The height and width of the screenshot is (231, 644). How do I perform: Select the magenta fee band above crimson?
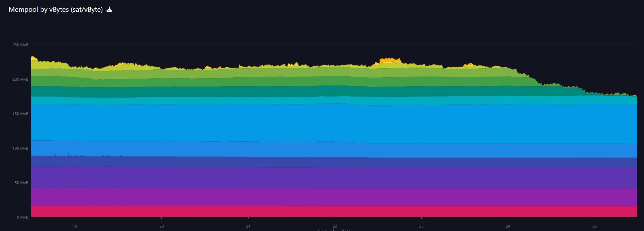tap(334, 197)
